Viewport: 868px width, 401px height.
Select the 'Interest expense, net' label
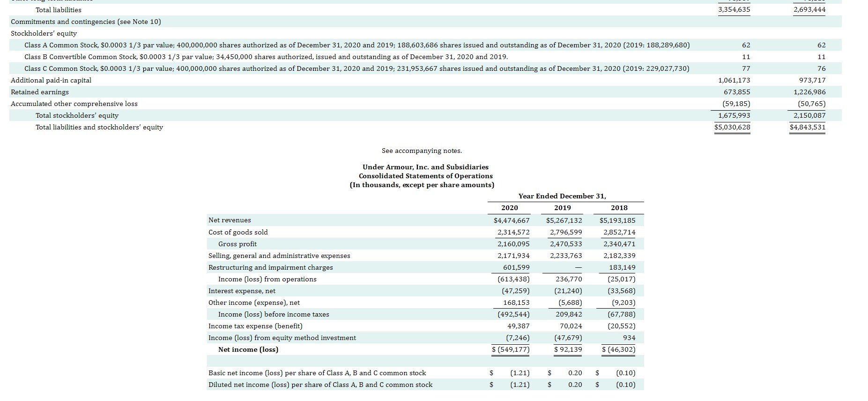point(242,291)
